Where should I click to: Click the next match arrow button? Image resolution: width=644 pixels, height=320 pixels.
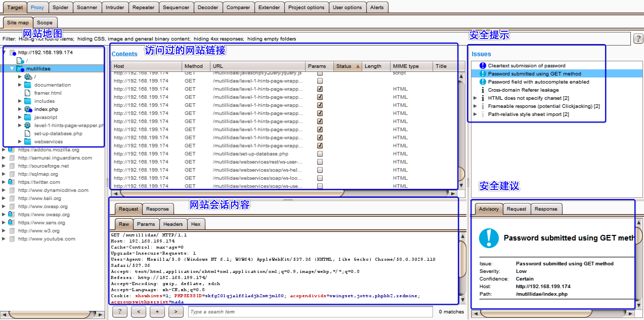tap(176, 312)
